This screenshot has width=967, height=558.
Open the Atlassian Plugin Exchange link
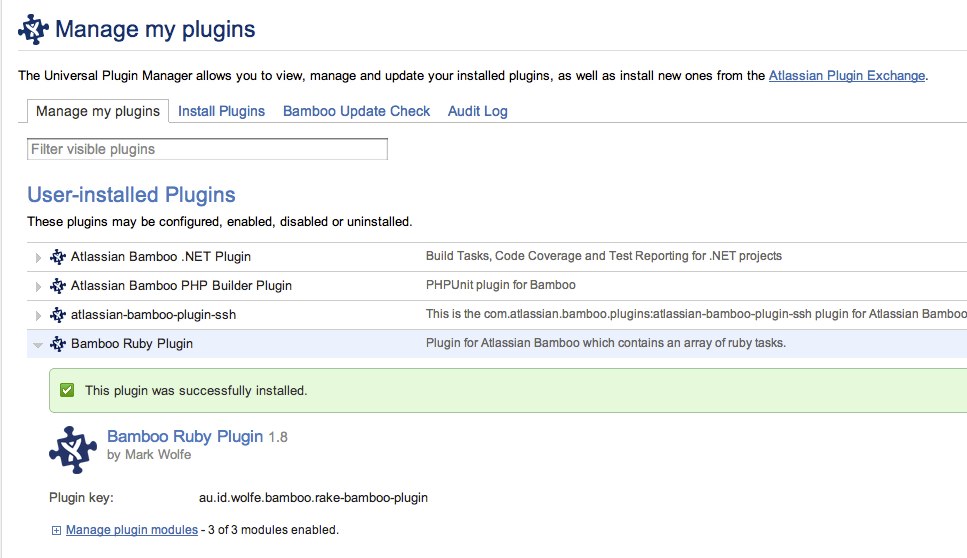pyautogui.click(x=847, y=75)
